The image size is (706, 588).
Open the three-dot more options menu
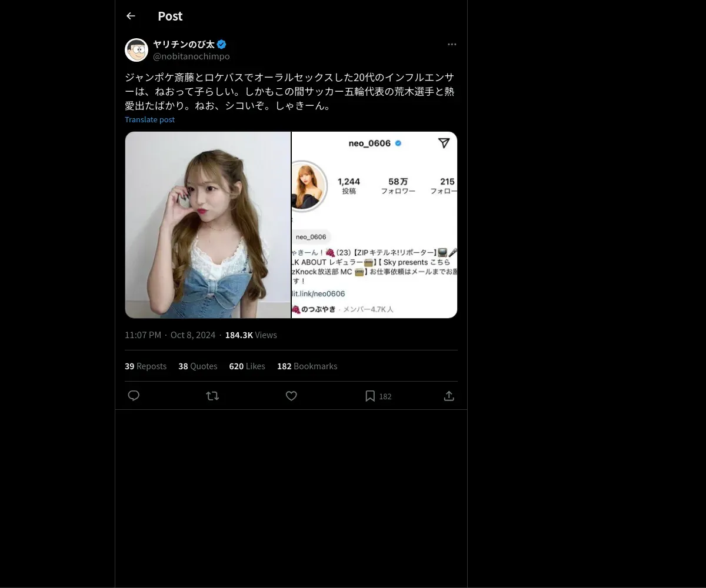tap(452, 44)
